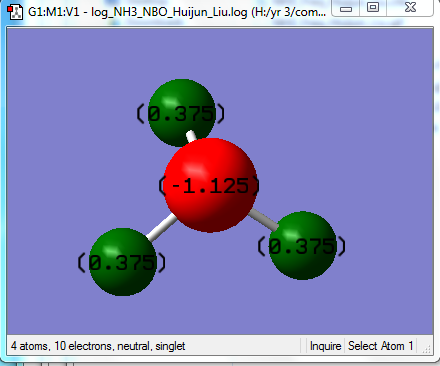Click the 'Select Atom 1' status prompt
Screen dimensions: 440x366
point(380,346)
